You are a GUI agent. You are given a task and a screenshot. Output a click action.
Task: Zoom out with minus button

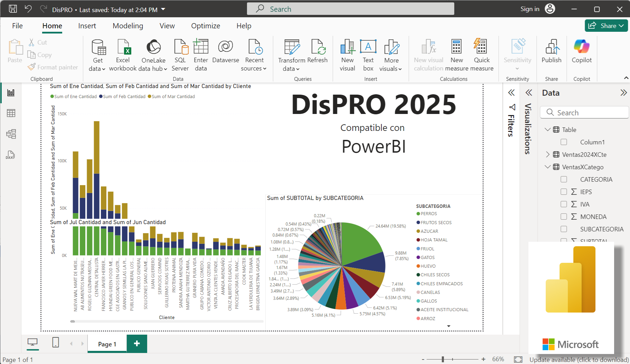pyautogui.click(x=423, y=360)
